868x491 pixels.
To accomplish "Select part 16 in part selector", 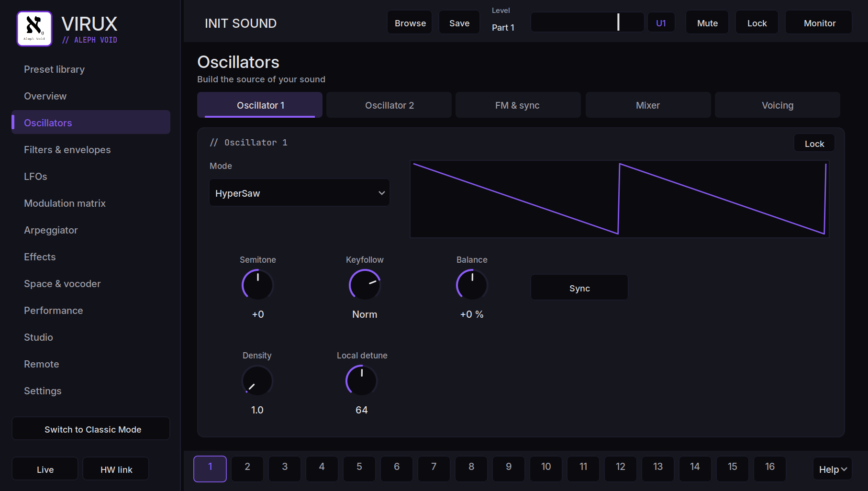I will (770, 469).
